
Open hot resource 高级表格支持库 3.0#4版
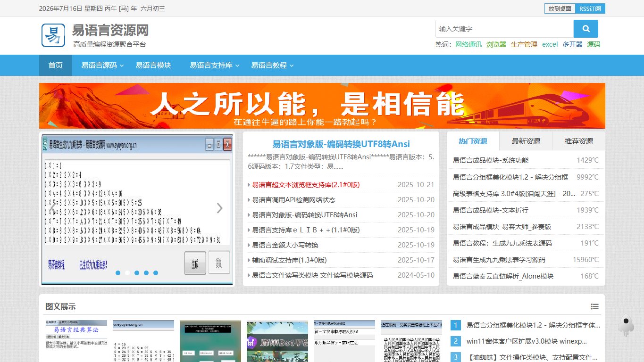click(514, 193)
